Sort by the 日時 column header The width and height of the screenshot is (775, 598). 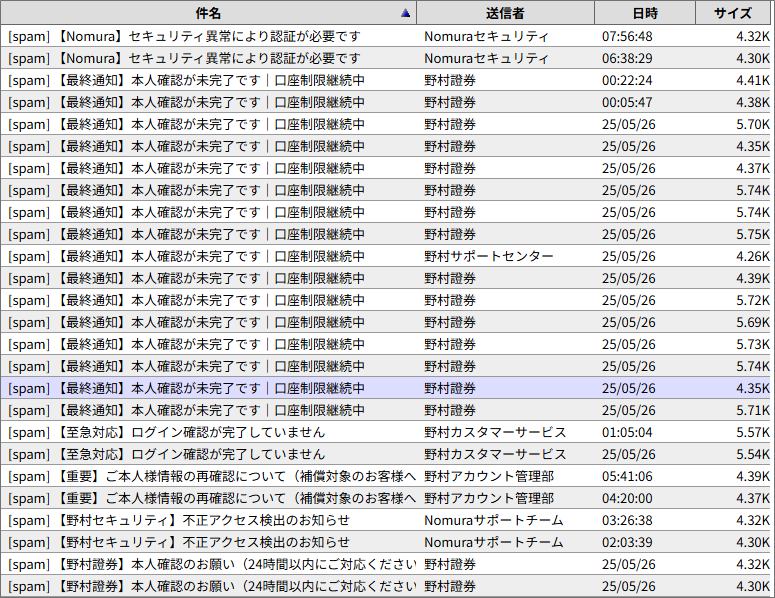645,13
